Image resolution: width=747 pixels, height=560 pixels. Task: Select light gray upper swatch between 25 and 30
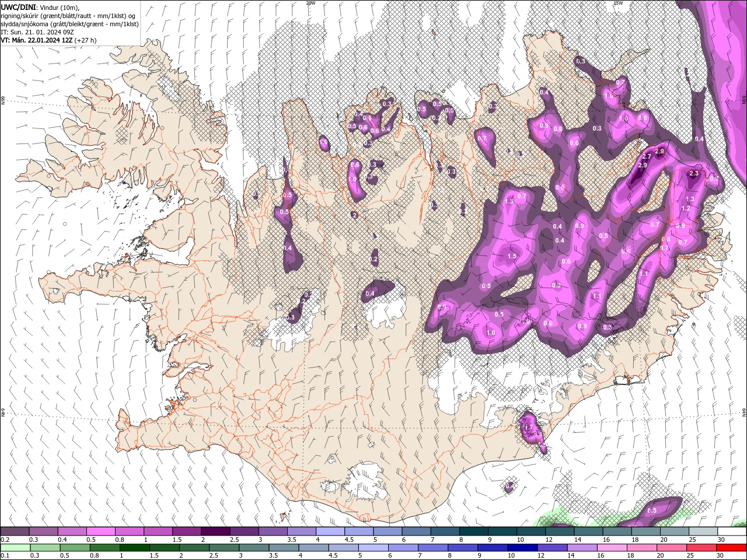click(703, 531)
